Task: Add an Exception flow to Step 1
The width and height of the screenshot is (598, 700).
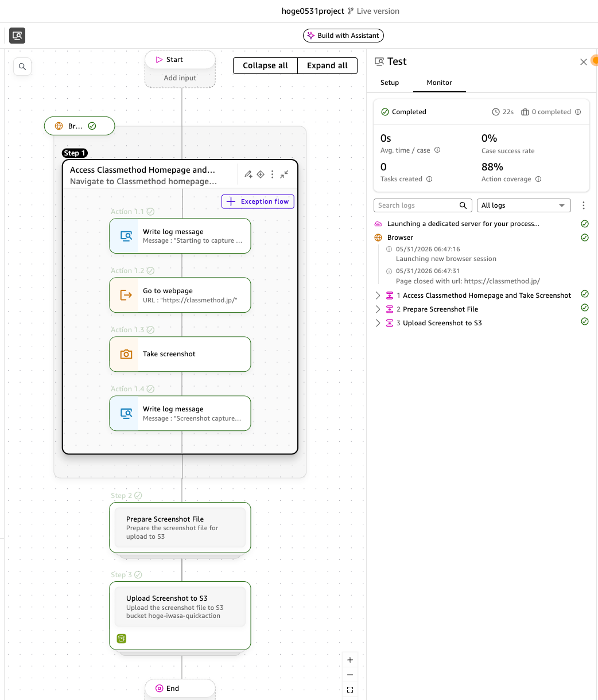Action: (x=258, y=201)
